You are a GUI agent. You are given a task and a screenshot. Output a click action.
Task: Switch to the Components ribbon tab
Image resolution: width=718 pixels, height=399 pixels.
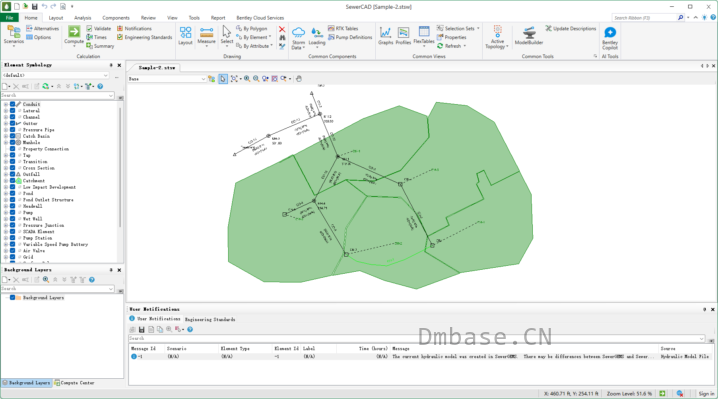tap(116, 18)
